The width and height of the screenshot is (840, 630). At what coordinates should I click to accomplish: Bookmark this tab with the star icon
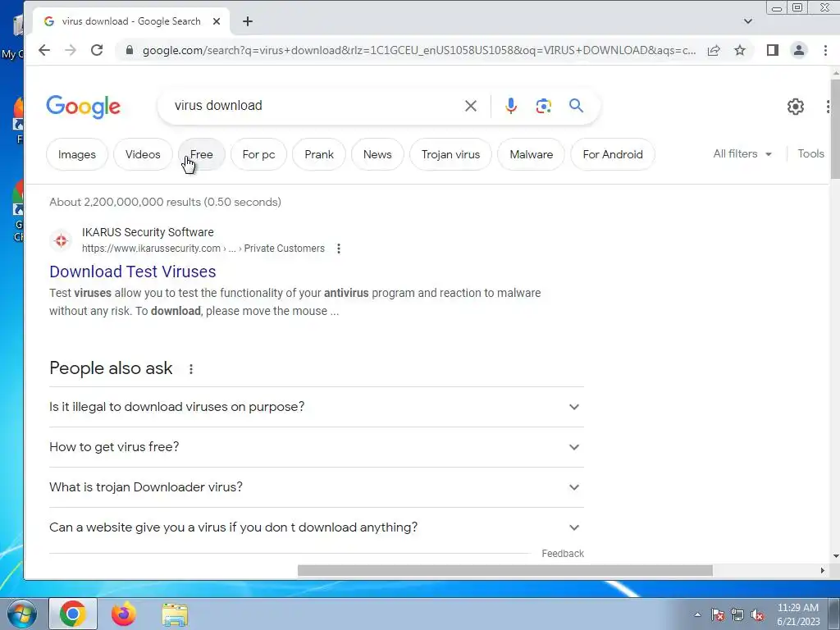coord(740,50)
